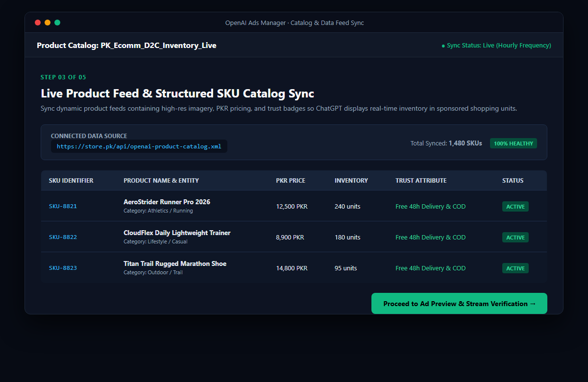
Task: Select the INVENTORY column header
Action: [351, 181]
